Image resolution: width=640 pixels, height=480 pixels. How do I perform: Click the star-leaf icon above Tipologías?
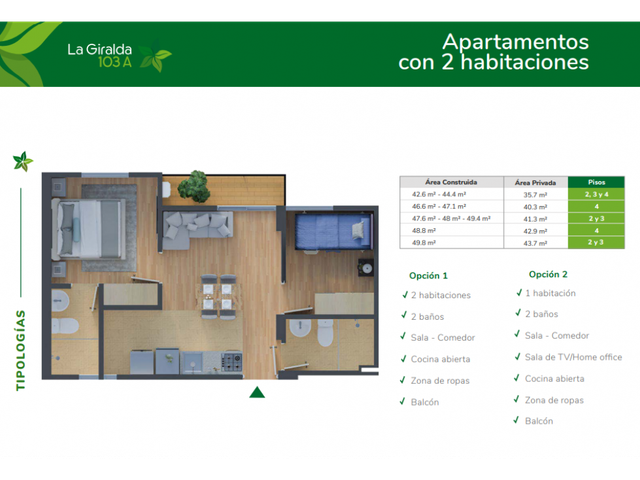coord(22,161)
